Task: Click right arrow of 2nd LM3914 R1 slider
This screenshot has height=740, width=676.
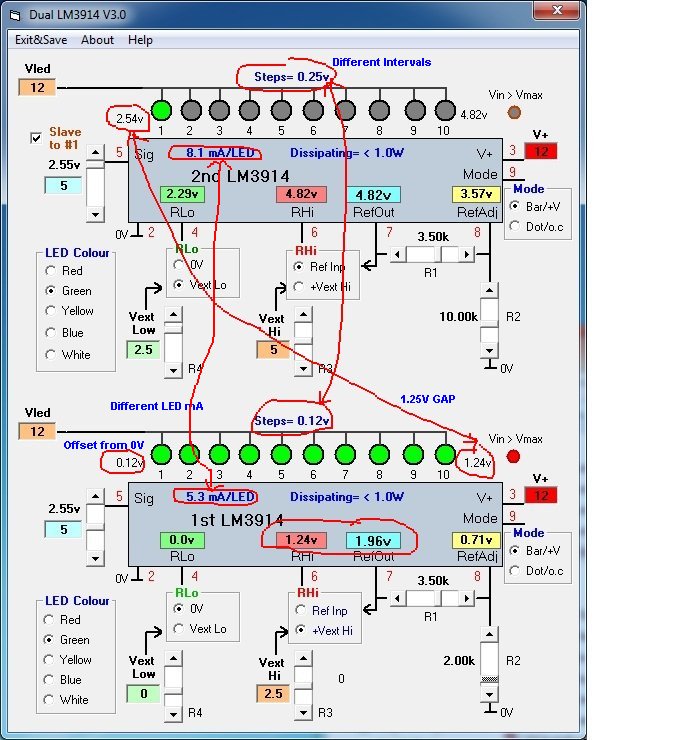Action: (466, 254)
